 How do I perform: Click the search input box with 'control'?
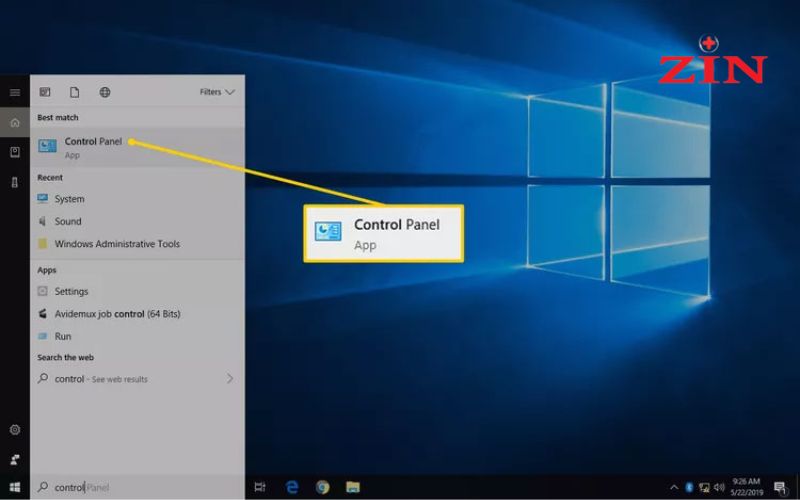[x=137, y=487]
